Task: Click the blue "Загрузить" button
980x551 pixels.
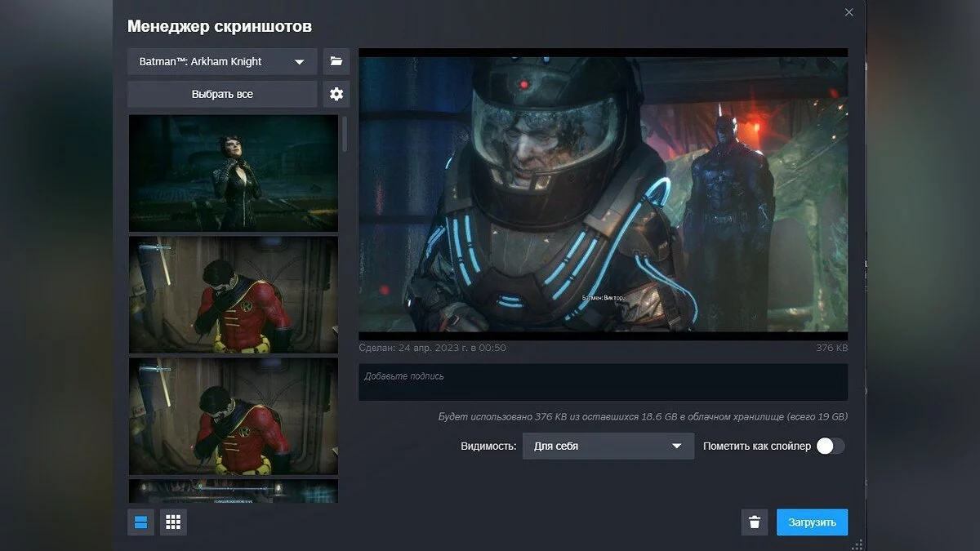Action: [x=812, y=522]
